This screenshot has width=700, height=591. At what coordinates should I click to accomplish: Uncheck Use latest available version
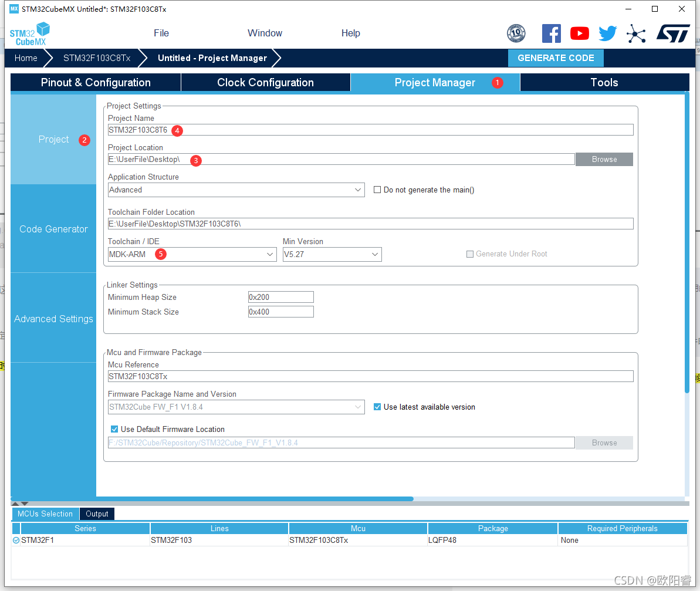click(x=377, y=407)
